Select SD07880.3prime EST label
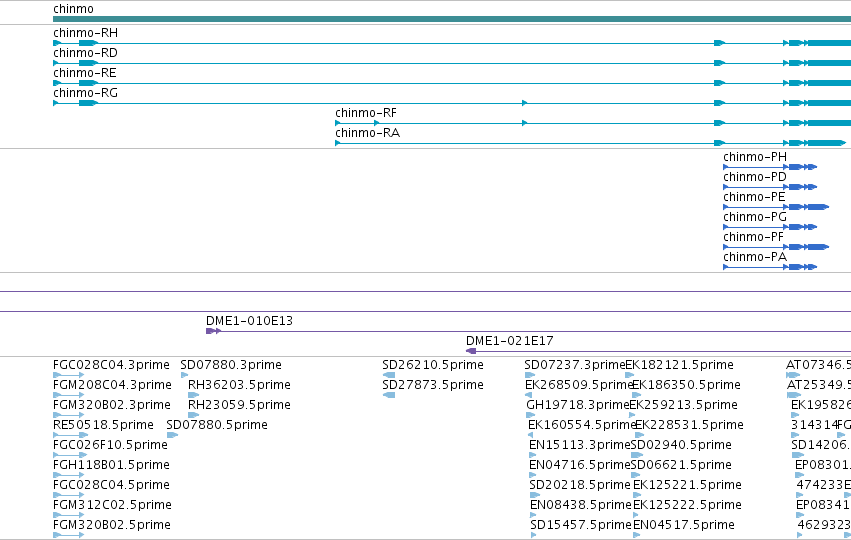851x540 pixels. coord(231,365)
